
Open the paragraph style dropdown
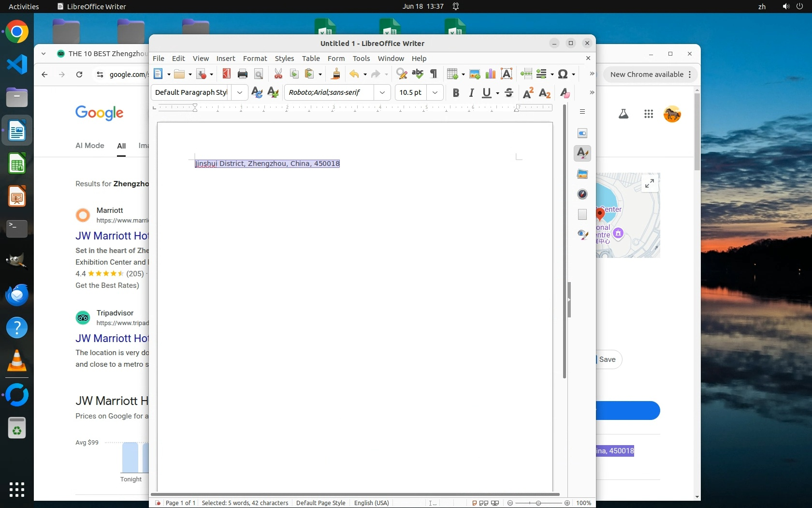(240, 92)
